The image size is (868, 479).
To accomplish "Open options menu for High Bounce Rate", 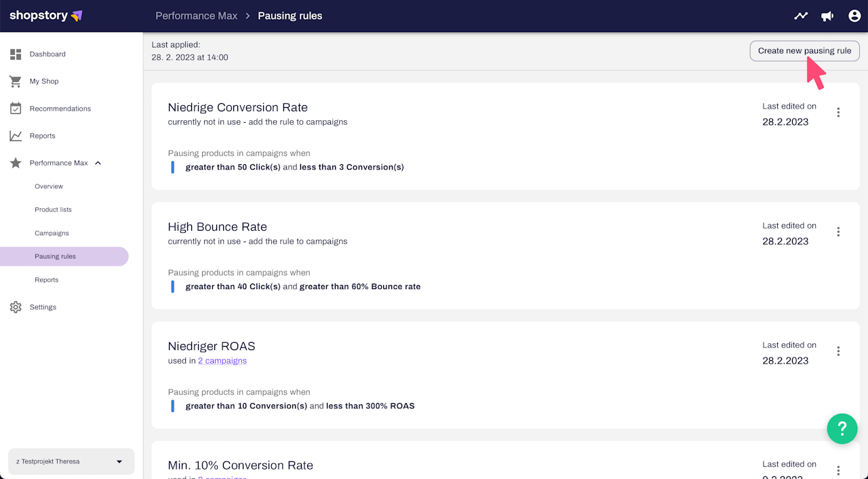I will 838,232.
